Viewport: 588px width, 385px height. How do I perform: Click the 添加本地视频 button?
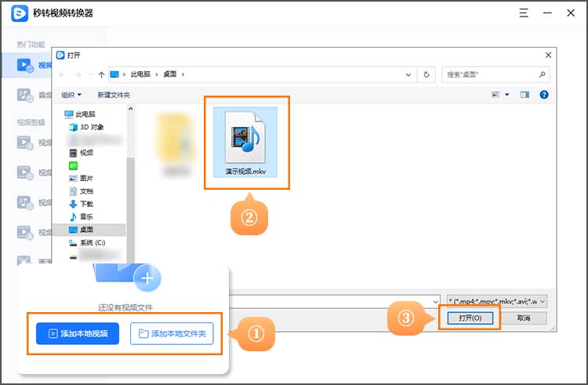[78, 333]
